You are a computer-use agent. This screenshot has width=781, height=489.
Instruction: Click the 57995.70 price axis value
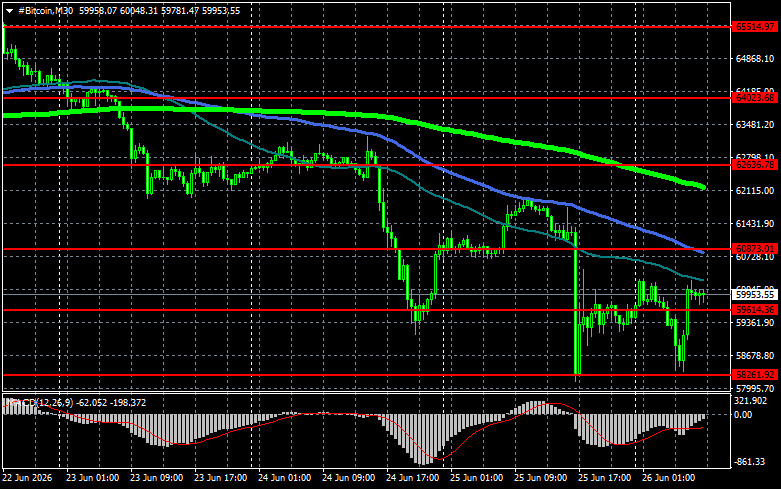click(x=755, y=388)
